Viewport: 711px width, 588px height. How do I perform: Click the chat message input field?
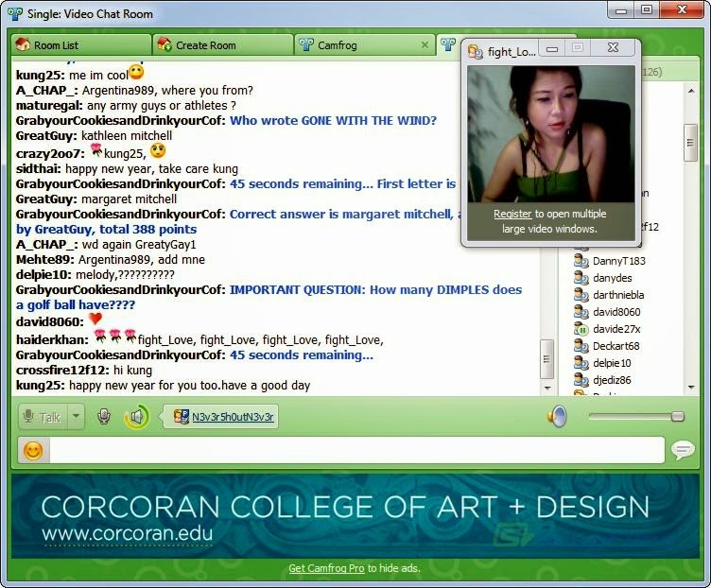356,450
